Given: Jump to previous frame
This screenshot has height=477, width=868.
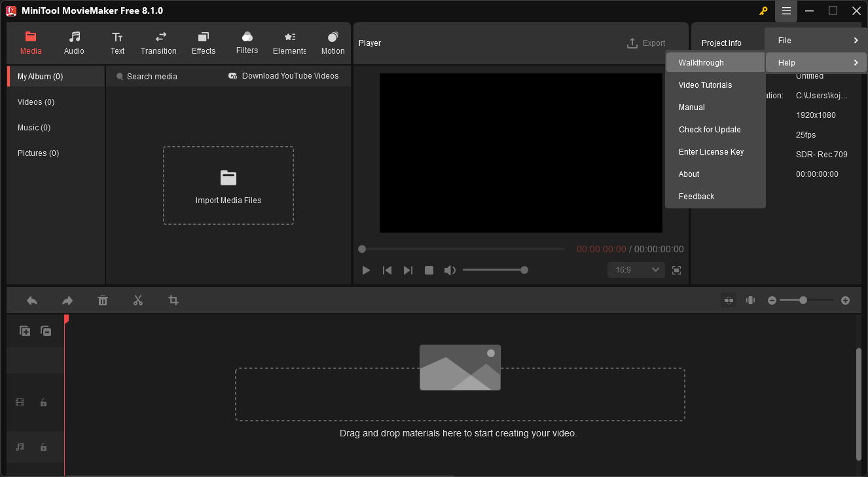Looking at the screenshot, I should (x=387, y=270).
